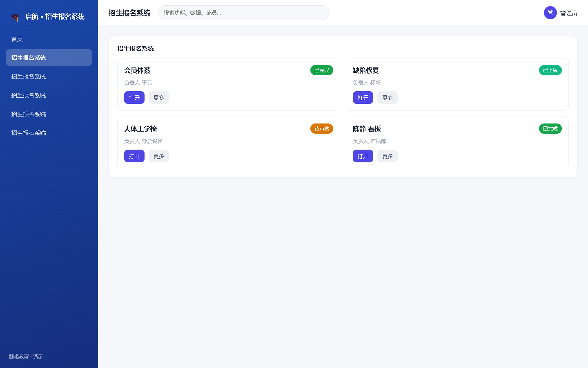Focus the 搜索功能、数据、成员 search field
The width and height of the screenshot is (588, 368).
click(243, 13)
